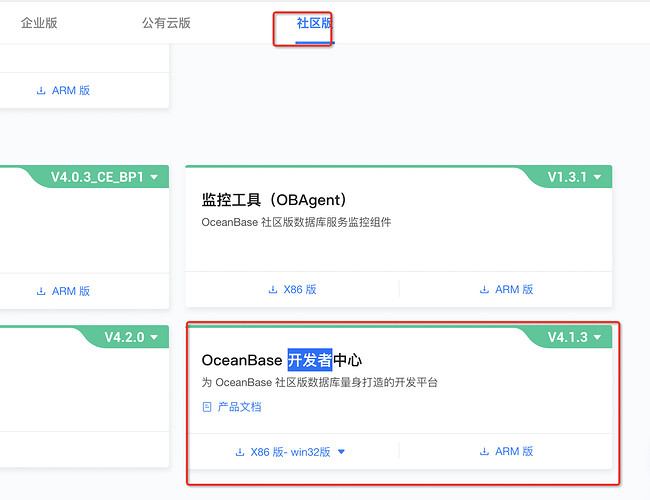Screen dimensions: 650x500
Task: Click download icon beside X86 版 on OBAgent card
Action: [273, 289]
